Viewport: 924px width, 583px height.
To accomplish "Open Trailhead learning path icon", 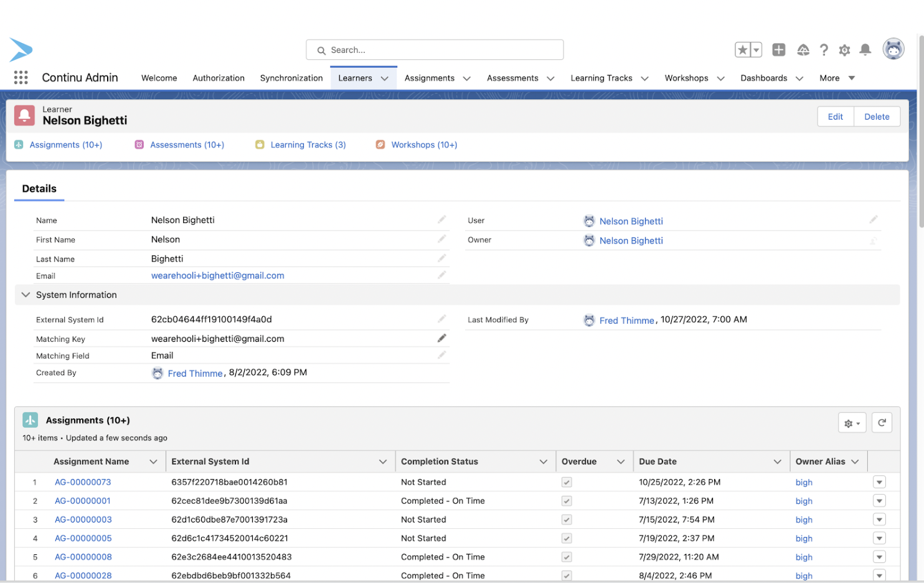I will [x=803, y=49].
